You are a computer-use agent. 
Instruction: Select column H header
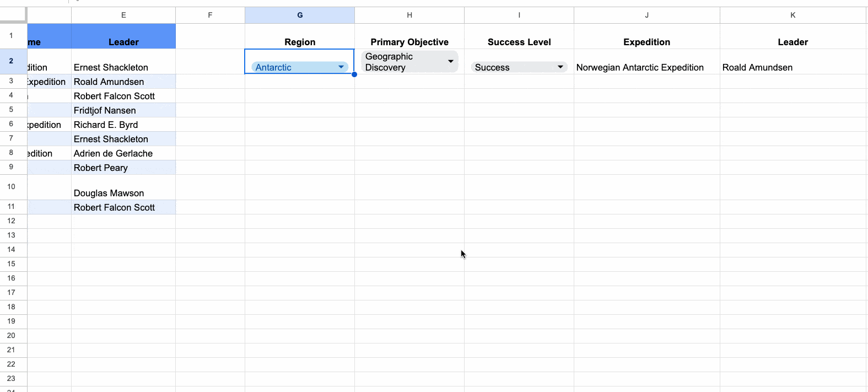(x=409, y=15)
